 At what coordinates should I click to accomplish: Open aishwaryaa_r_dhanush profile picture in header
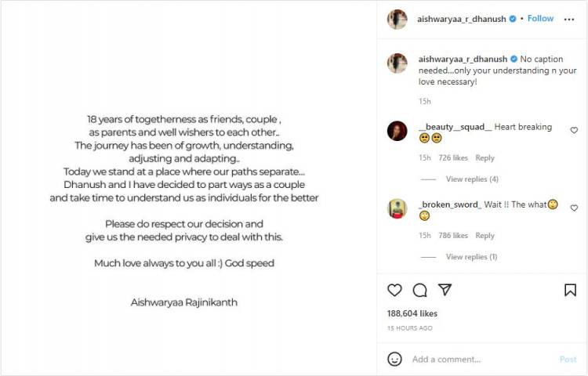pos(397,20)
